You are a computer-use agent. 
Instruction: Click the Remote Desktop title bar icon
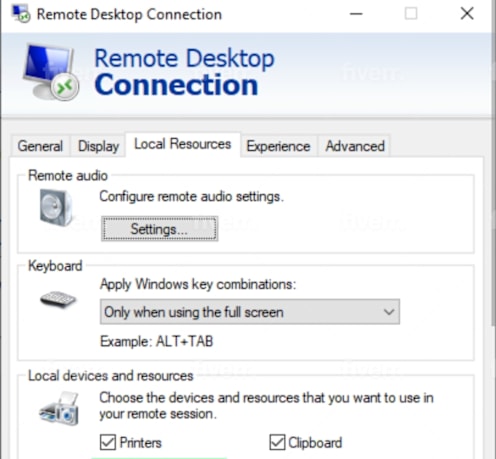21,14
